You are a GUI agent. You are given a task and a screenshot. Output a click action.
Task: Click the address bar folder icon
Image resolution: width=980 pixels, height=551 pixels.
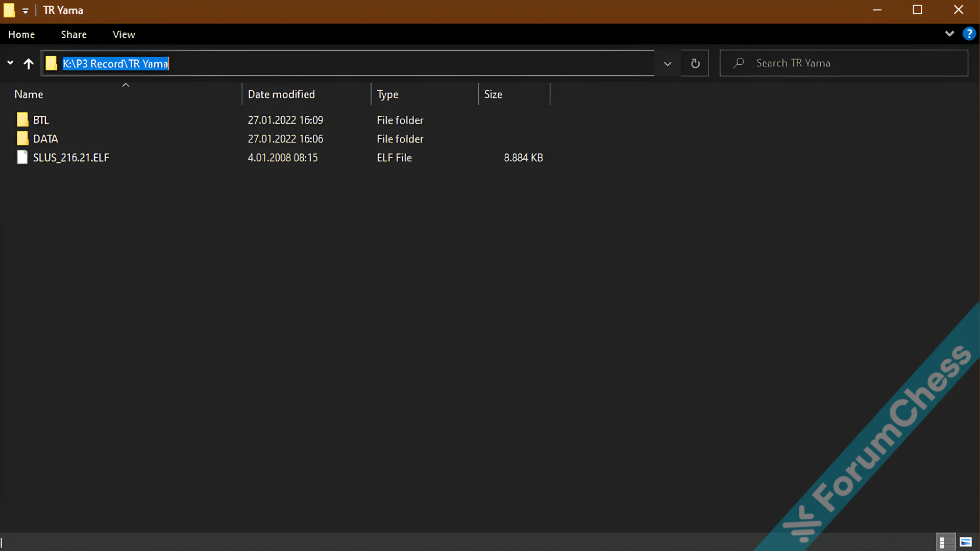click(x=51, y=63)
